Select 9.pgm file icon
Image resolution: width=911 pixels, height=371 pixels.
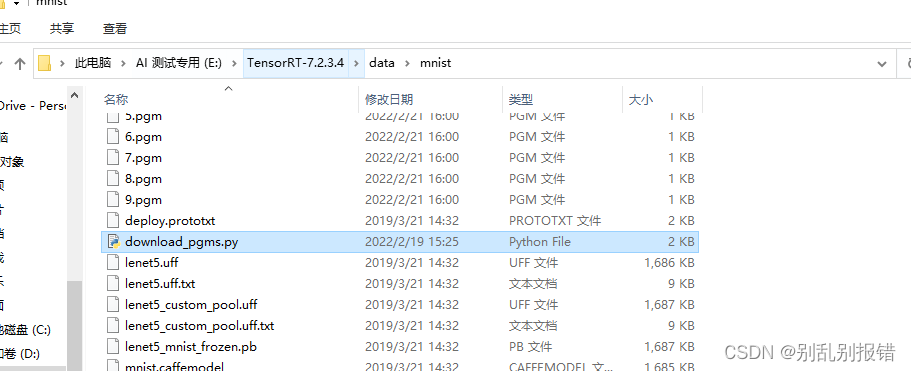tap(113, 200)
